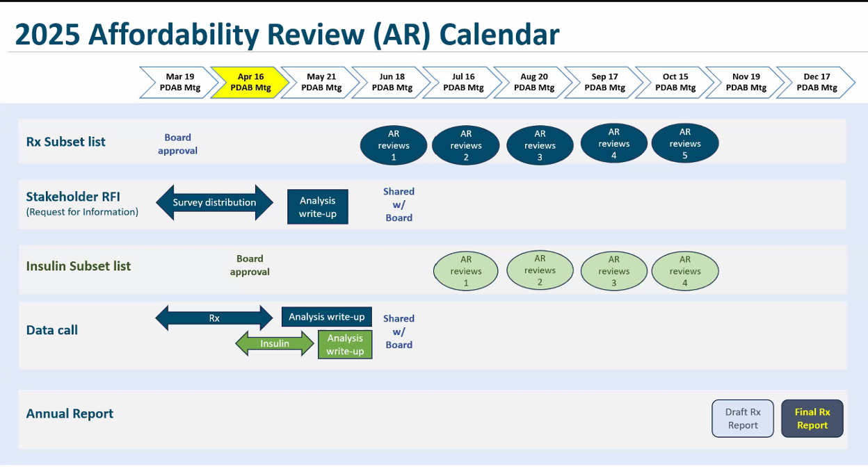Select the Survey distribution double arrow
The image size is (868, 467).
[215, 203]
